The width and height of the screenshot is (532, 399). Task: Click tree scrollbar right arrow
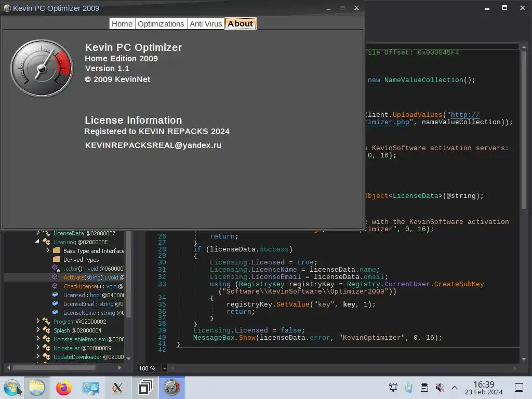(x=119, y=367)
